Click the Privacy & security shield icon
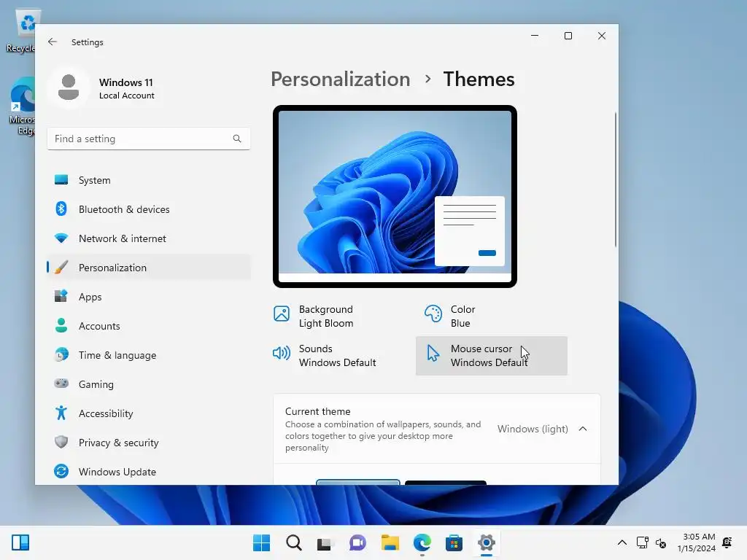This screenshot has height=560, width=747. 61,442
